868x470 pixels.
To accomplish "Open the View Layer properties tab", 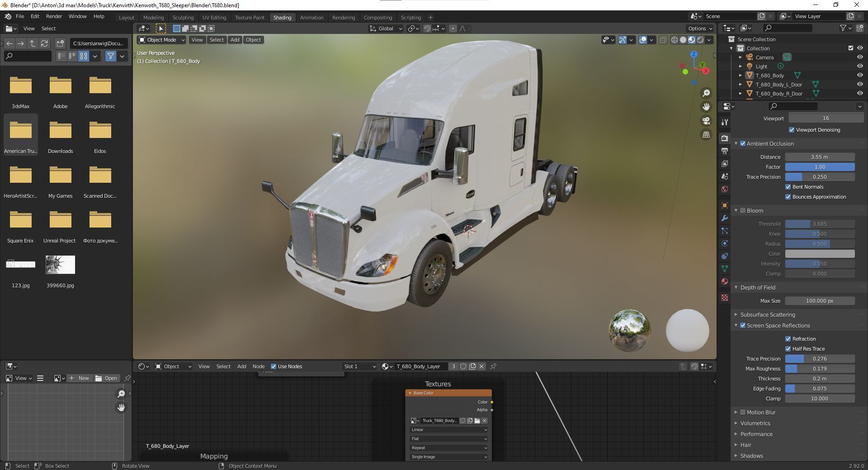I will 725,163.
